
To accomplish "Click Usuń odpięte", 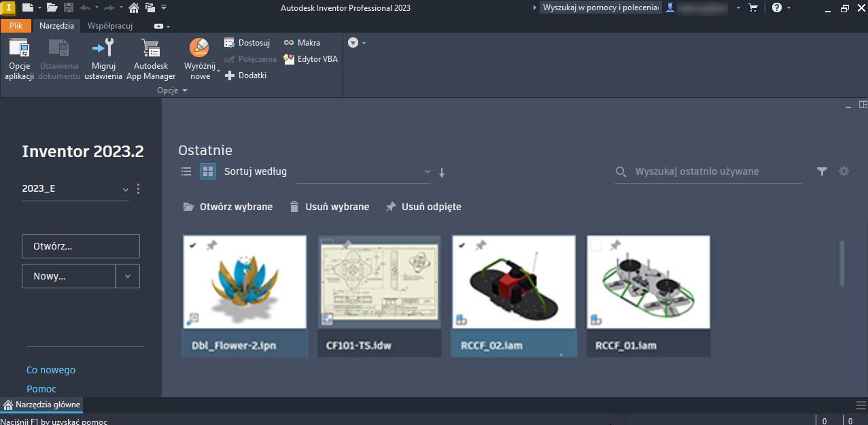I will [423, 207].
